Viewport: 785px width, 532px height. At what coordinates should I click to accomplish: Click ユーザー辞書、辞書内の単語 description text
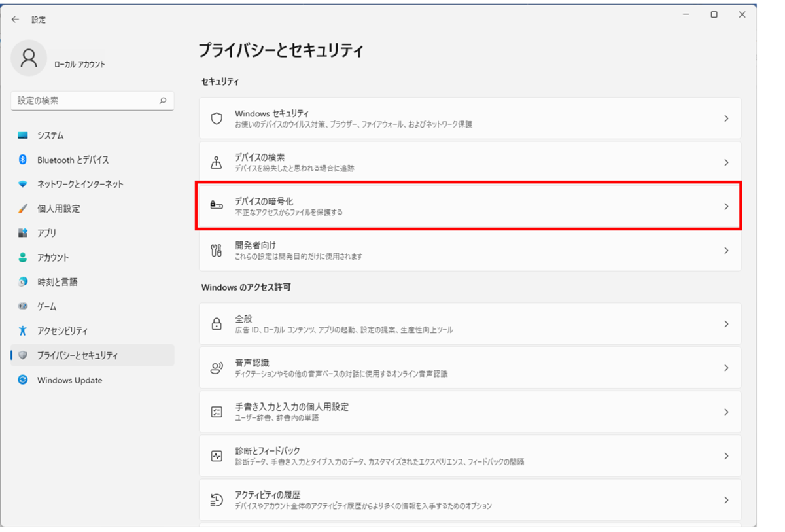tap(277, 417)
